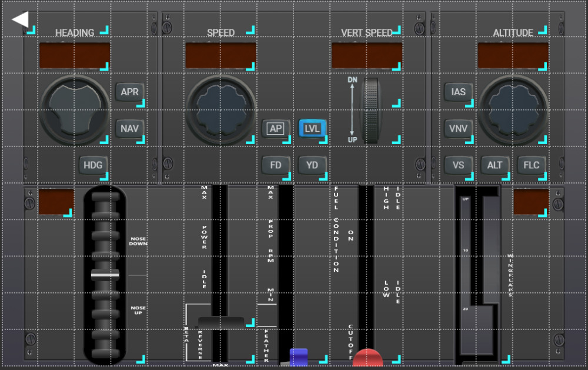Toggle the AP autopilot button
Screen dimensions: 588x370
[x=276, y=129]
